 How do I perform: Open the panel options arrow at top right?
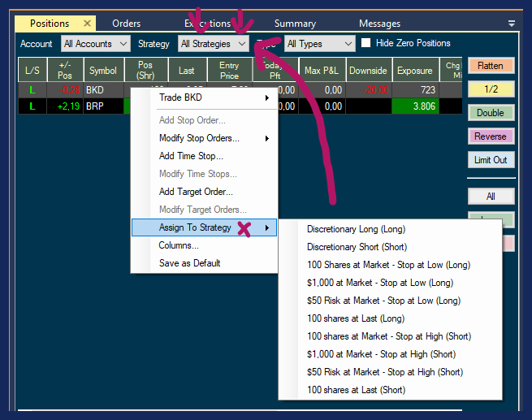[x=511, y=24]
